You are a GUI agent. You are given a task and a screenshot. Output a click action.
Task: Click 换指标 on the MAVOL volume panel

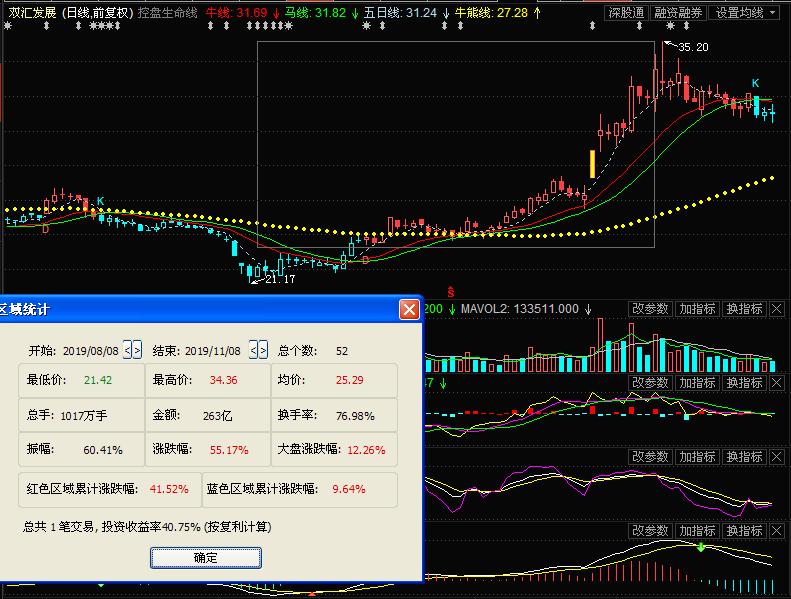[744, 309]
